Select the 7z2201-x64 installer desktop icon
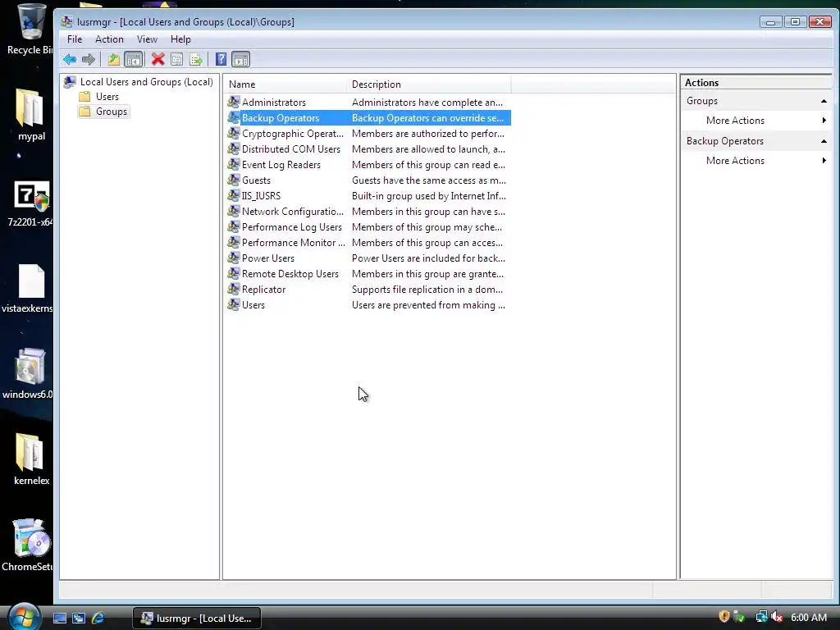The height and width of the screenshot is (630, 840). click(30, 203)
